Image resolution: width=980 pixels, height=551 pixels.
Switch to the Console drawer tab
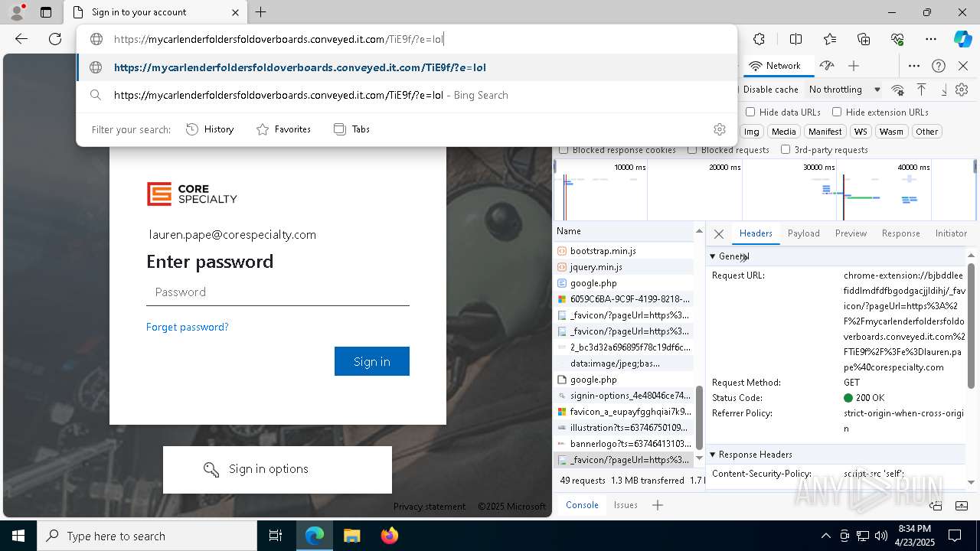tap(582, 505)
